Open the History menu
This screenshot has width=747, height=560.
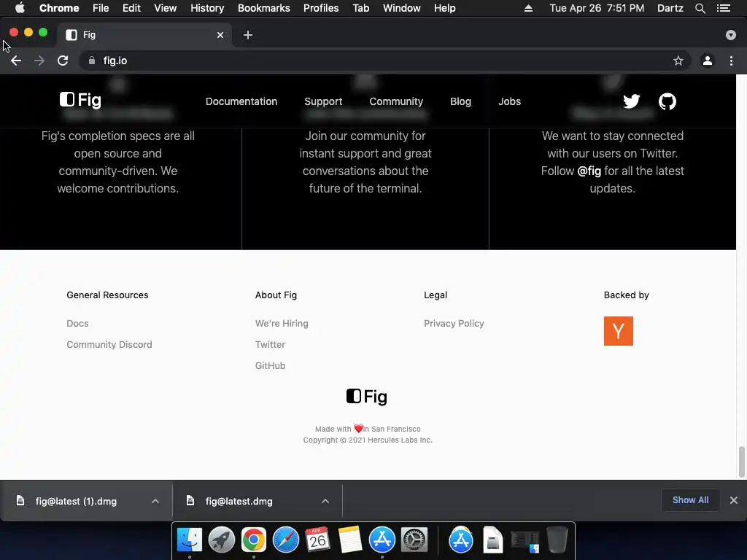click(x=207, y=8)
